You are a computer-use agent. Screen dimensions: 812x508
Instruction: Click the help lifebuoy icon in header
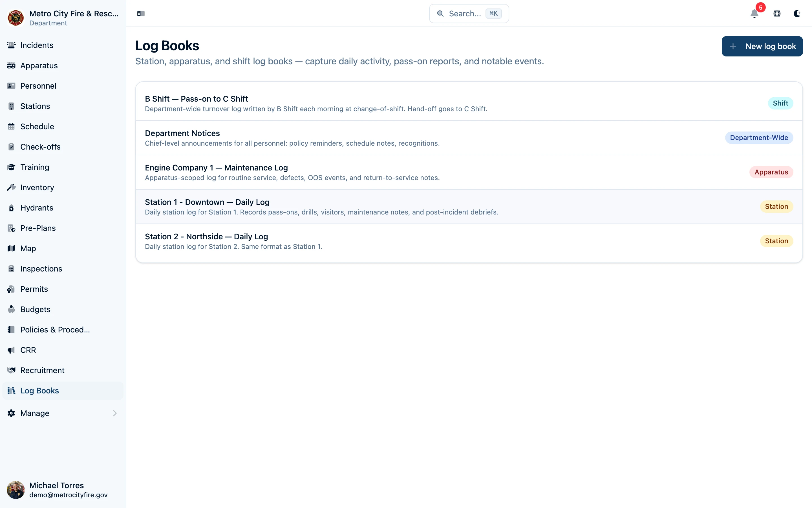(777, 14)
